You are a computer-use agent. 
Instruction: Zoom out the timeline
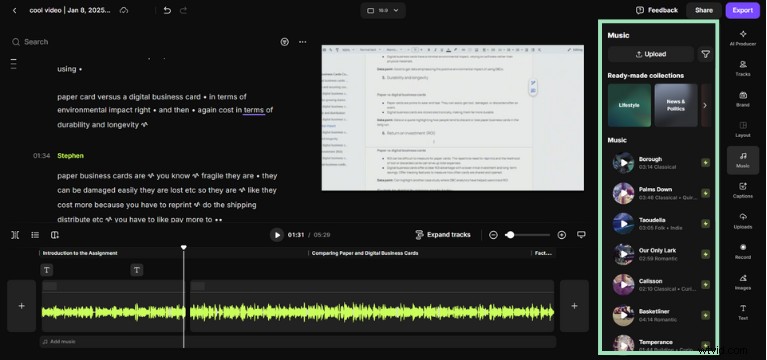tap(493, 235)
